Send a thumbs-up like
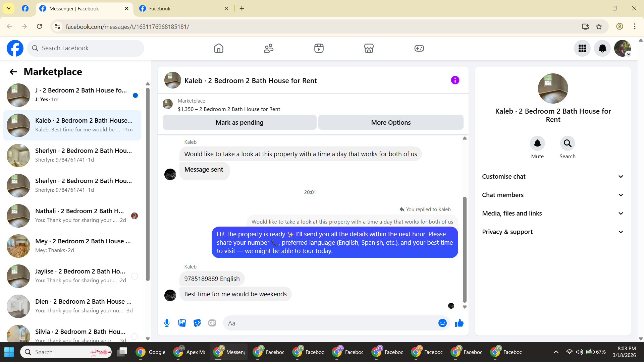The width and height of the screenshot is (644, 362). point(459,323)
